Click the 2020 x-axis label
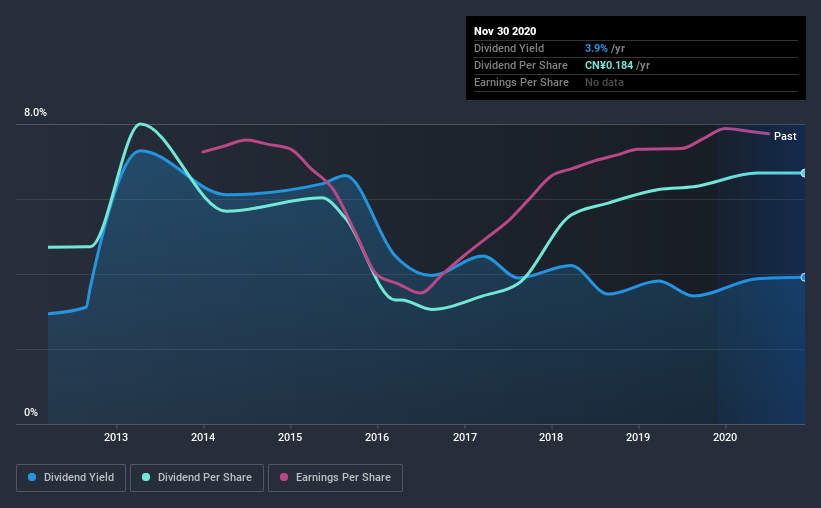This screenshot has height=508, width=821. (x=725, y=437)
